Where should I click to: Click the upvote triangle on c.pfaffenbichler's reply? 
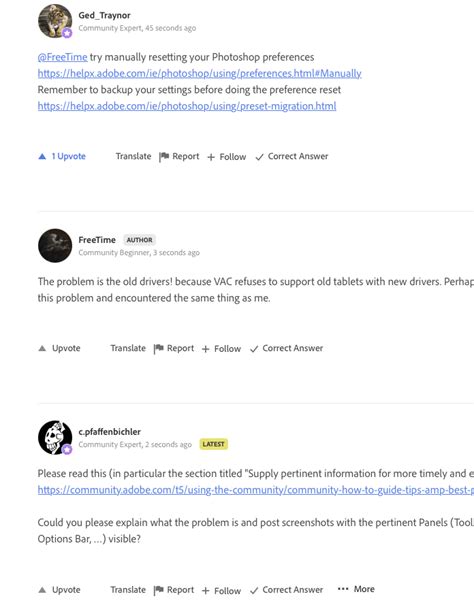[42, 590]
